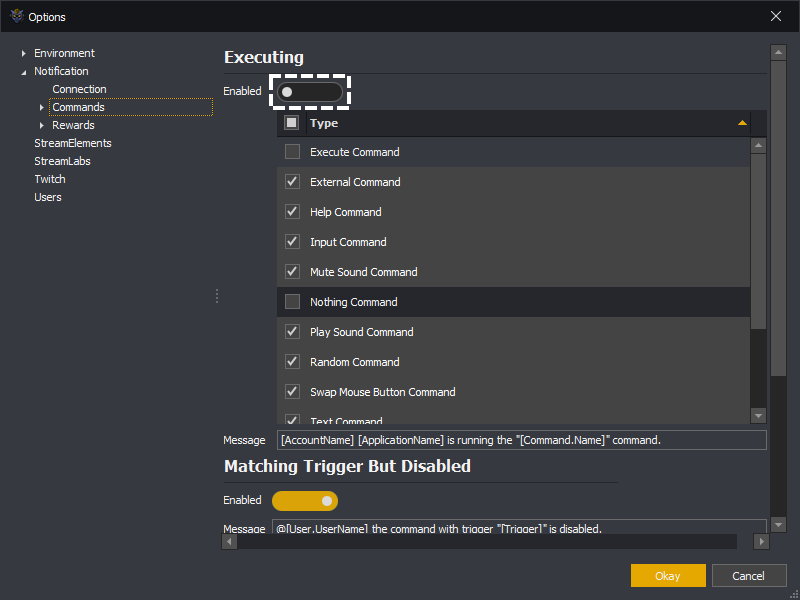Expand the Commands tree node arrow

42,107
